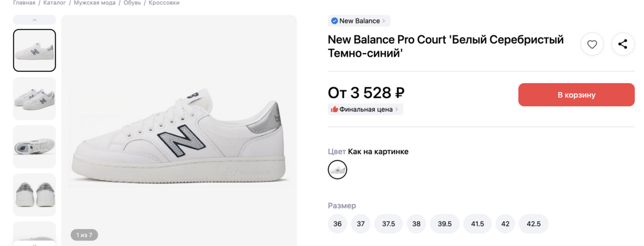
Task: Select size 36
Action: click(x=337, y=224)
